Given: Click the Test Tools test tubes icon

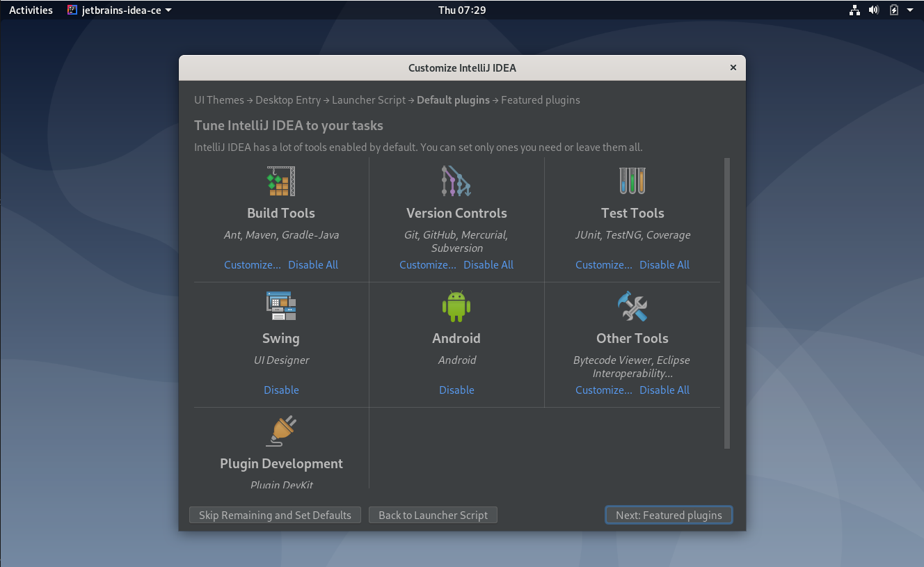Looking at the screenshot, I should (632, 181).
